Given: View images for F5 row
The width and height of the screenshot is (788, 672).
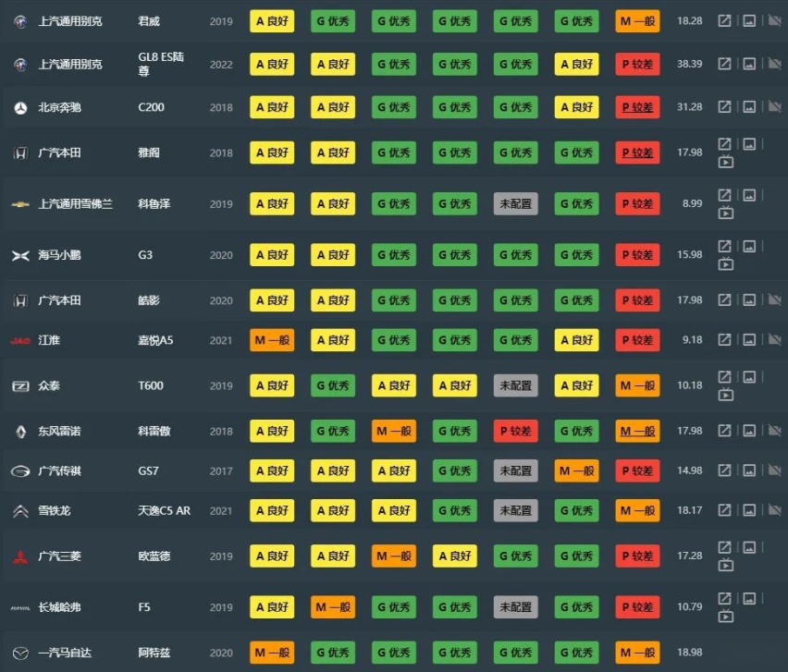Looking at the screenshot, I should (x=749, y=598).
